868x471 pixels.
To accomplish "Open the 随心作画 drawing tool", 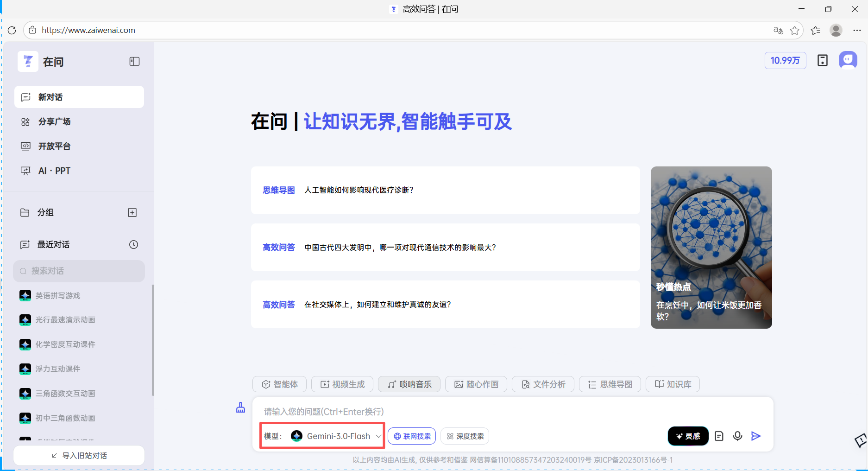I will (476, 384).
